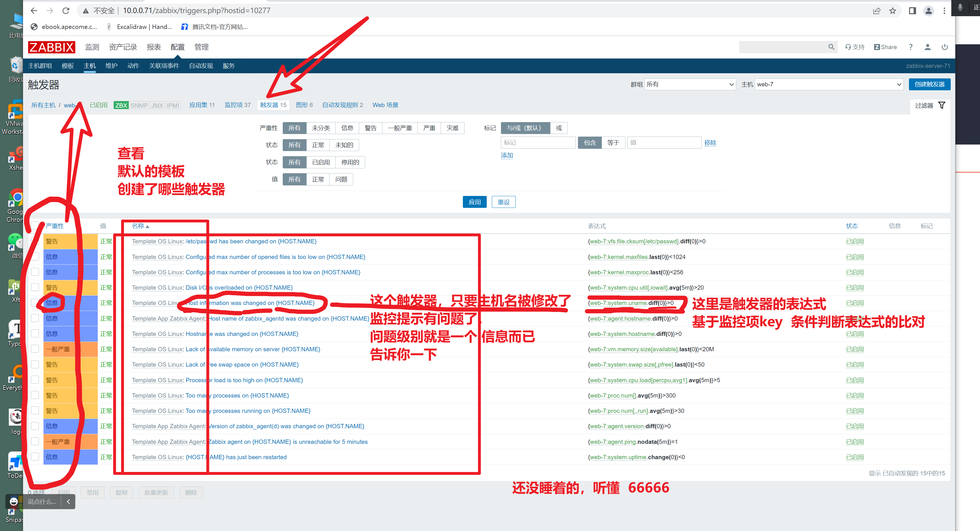The image size is (980, 531).
Task: Filter value by 问题
Action: (341, 179)
